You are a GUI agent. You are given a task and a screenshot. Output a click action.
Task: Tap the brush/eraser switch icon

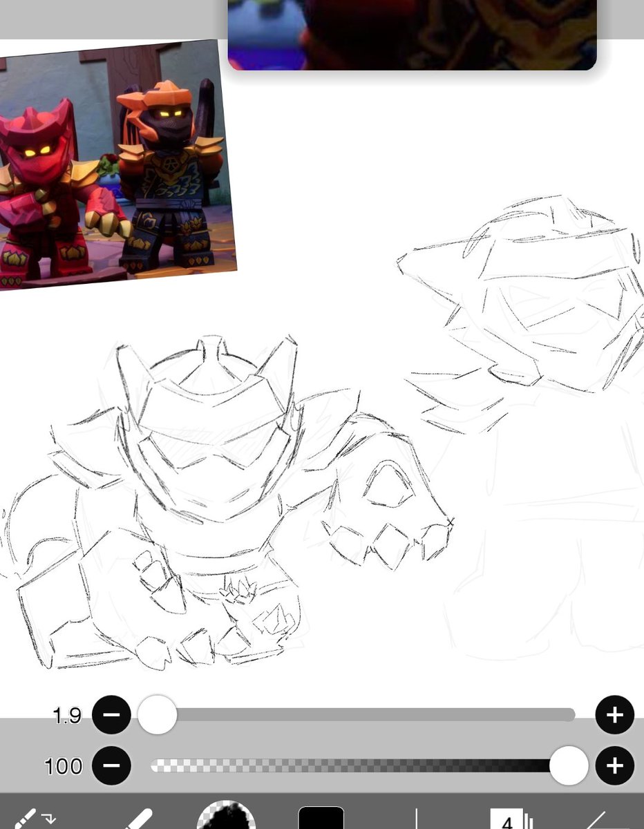click(35, 819)
